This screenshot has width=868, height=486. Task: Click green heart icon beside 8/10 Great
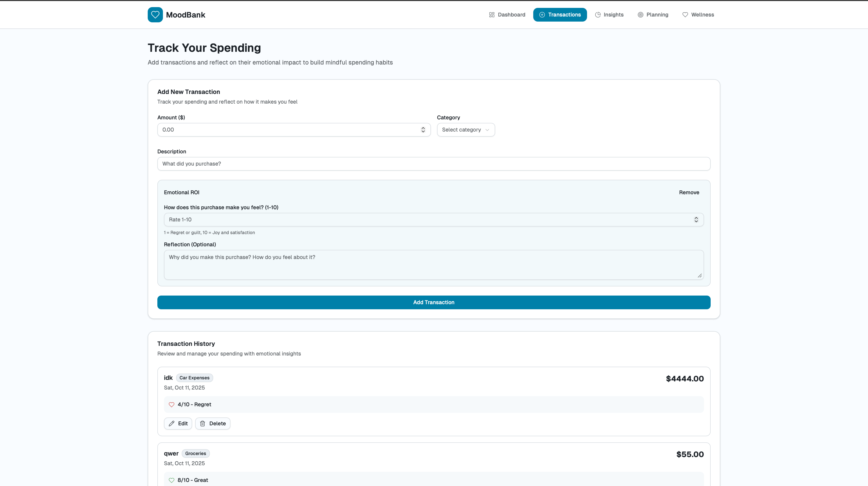coord(172,480)
